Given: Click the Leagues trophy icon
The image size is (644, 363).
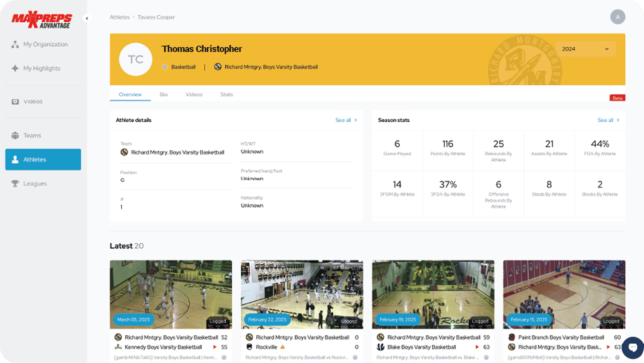Looking at the screenshot, I should [15, 184].
